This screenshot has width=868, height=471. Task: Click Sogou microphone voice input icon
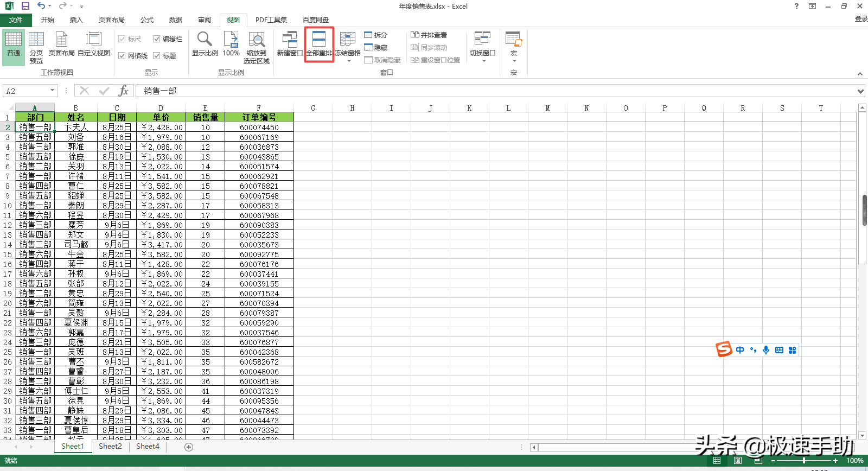pos(766,350)
